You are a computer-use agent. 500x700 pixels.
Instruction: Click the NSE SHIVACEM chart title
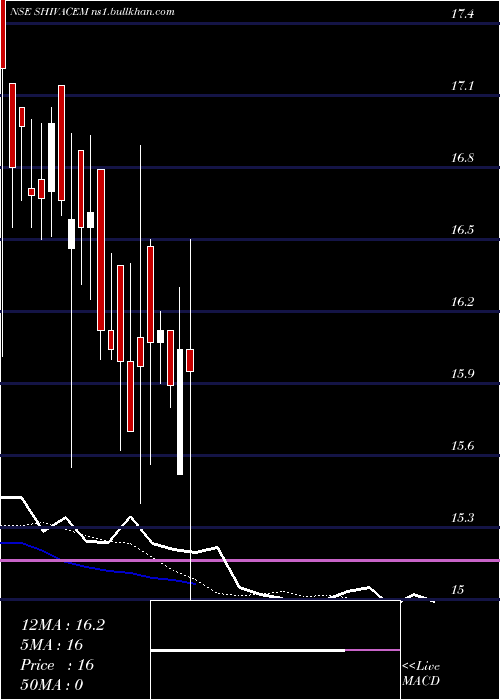coord(92,12)
